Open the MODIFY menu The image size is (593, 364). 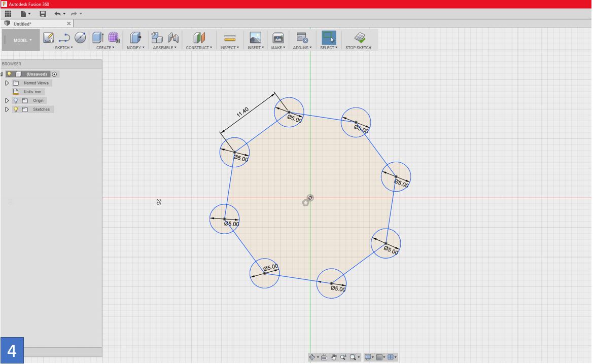[x=135, y=48]
